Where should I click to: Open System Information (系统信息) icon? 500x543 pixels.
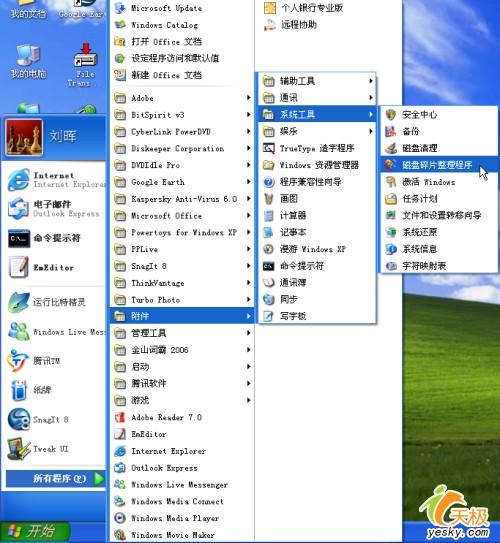point(391,249)
